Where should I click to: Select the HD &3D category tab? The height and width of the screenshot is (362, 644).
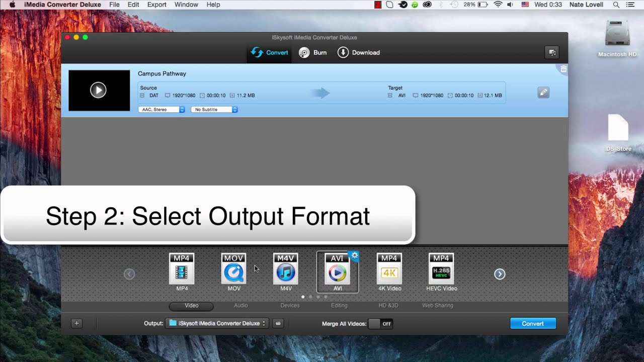pyautogui.click(x=388, y=306)
